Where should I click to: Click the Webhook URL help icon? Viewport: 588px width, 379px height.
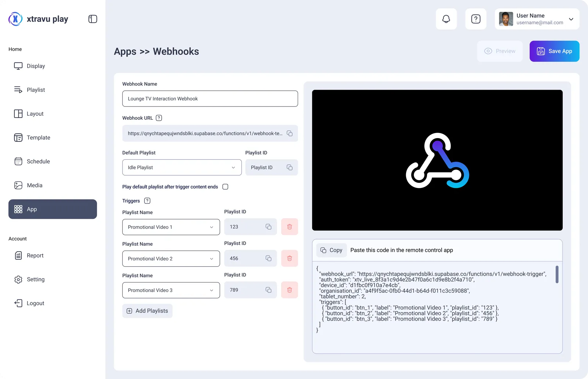click(x=159, y=118)
